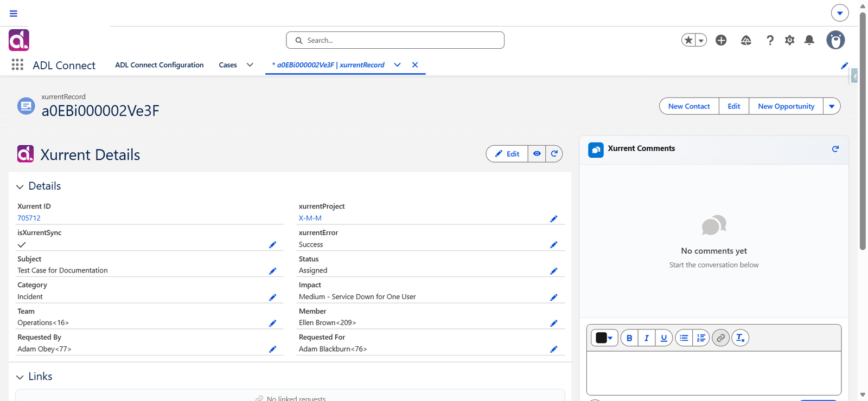Click the Ellen Brown<209> member value

tap(327, 323)
